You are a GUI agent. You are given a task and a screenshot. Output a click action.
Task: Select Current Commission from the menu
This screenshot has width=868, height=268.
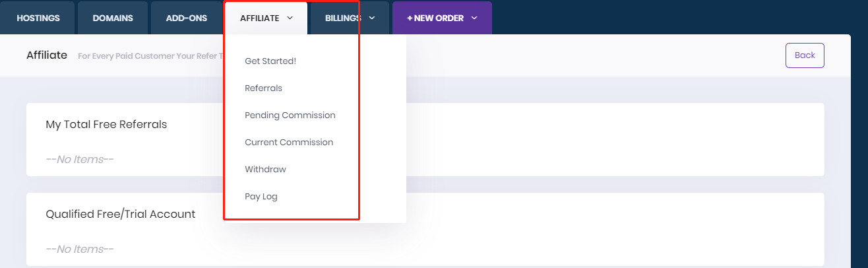tap(289, 142)
